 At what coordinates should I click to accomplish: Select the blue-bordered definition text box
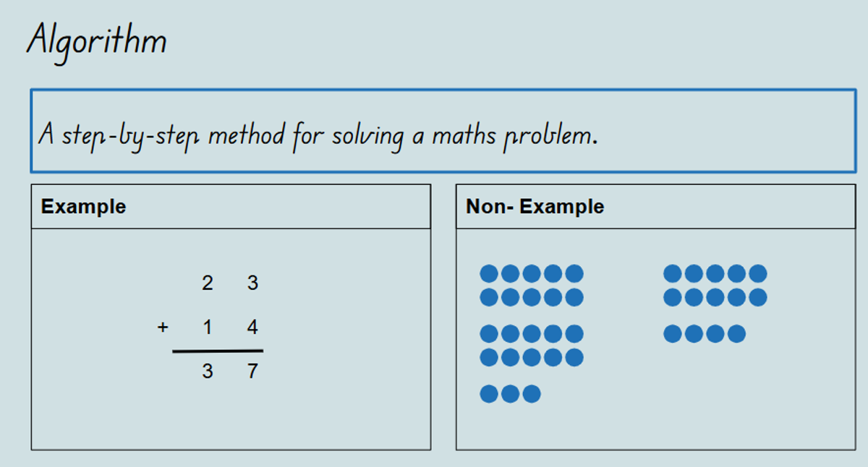(443, 131)
